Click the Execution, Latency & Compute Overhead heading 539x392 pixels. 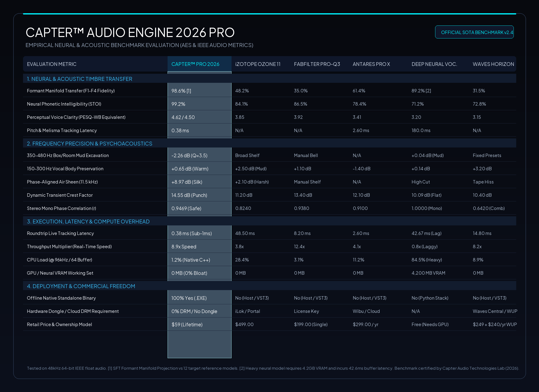(88, 221)
